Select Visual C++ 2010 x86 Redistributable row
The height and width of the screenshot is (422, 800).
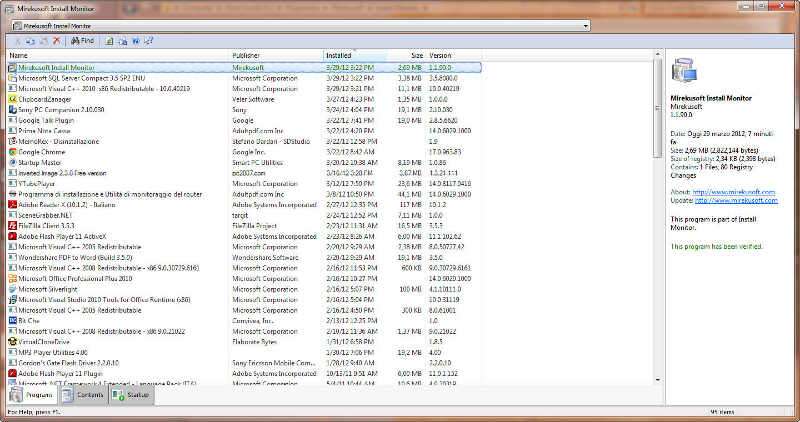244,88
